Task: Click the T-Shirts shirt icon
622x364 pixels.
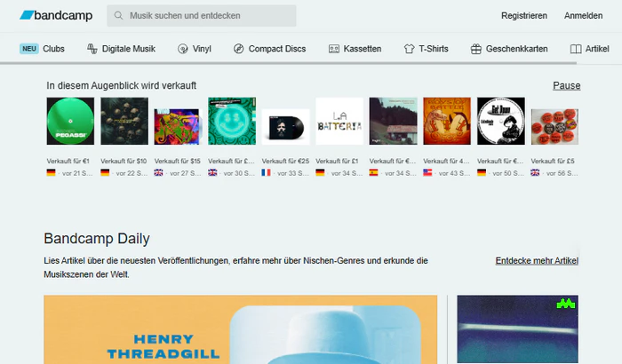Action: pos(409,49)
